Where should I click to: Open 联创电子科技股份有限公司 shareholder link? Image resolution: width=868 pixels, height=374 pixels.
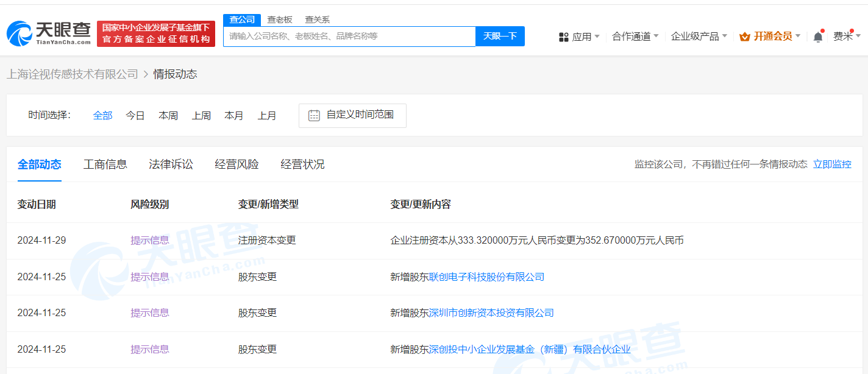pyautogui.click(x=486, y=277)
